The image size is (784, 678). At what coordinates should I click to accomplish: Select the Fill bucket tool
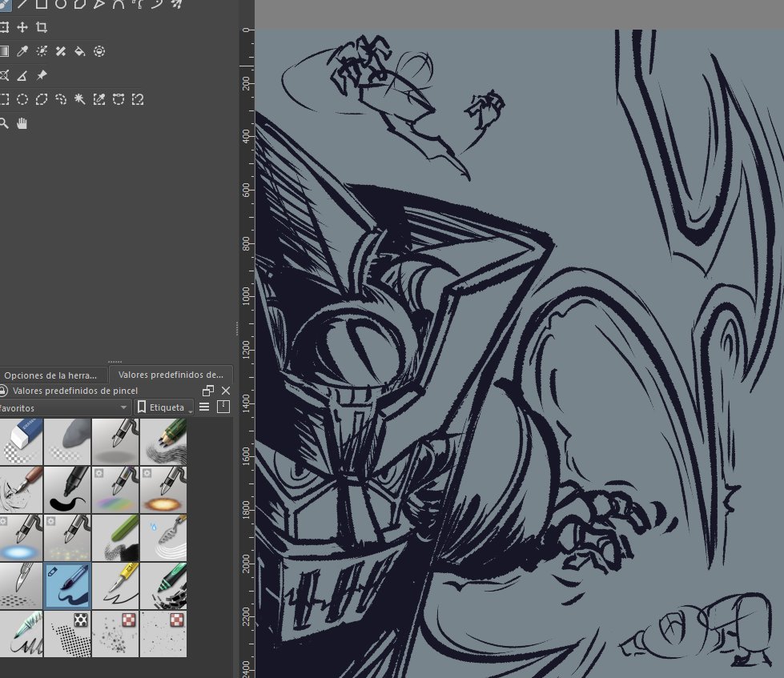[x=80, y=51]
